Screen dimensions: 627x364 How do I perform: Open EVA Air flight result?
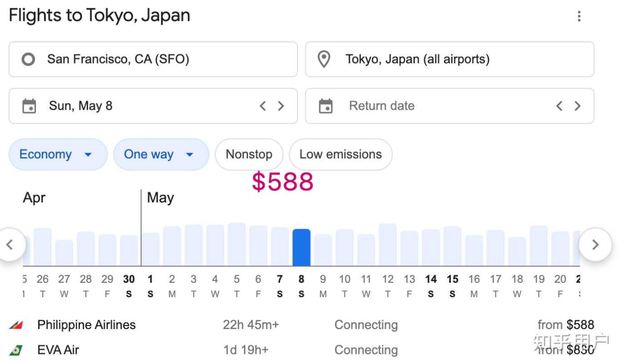click(58, 350)
